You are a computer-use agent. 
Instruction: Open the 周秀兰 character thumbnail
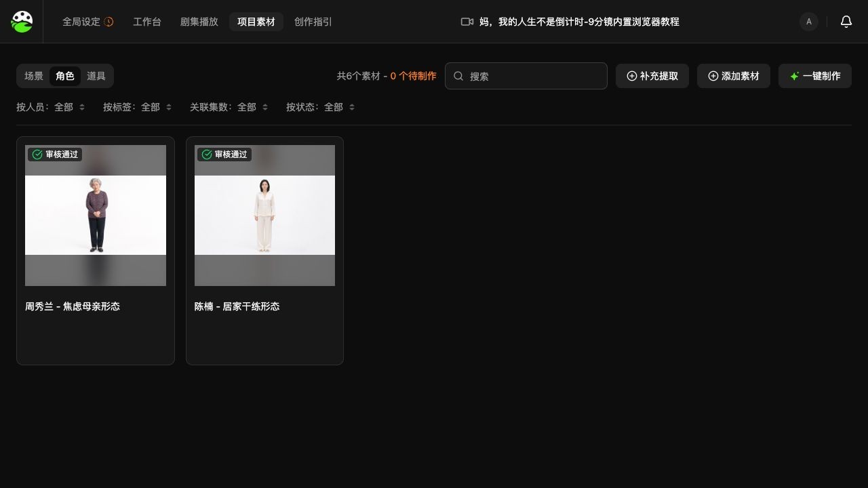(x=96, y=216)
